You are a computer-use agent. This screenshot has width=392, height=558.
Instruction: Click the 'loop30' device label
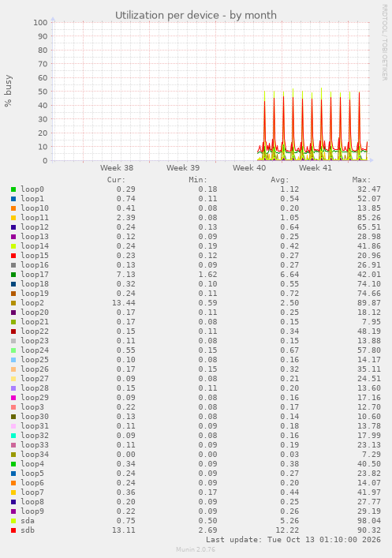[35, 417]
